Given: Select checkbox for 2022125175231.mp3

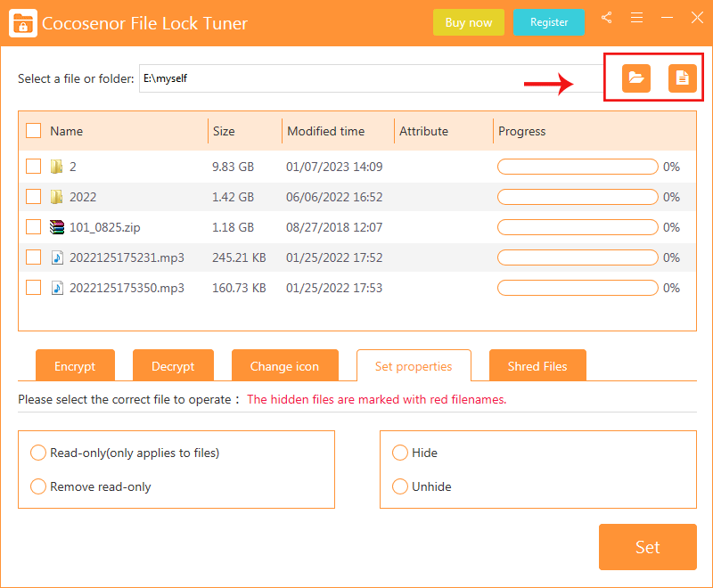Looking at the screenshot, I should click(34, 257).
